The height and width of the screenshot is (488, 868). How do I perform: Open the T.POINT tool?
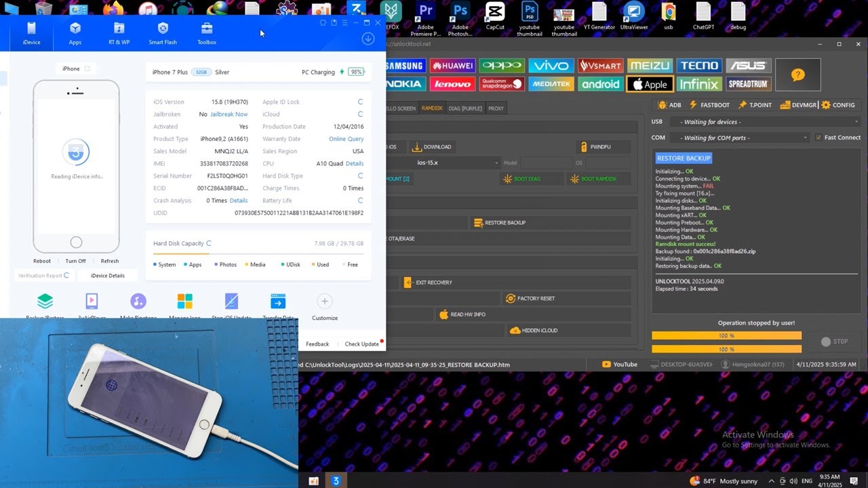pyautogui.click(x=755, y=105)
